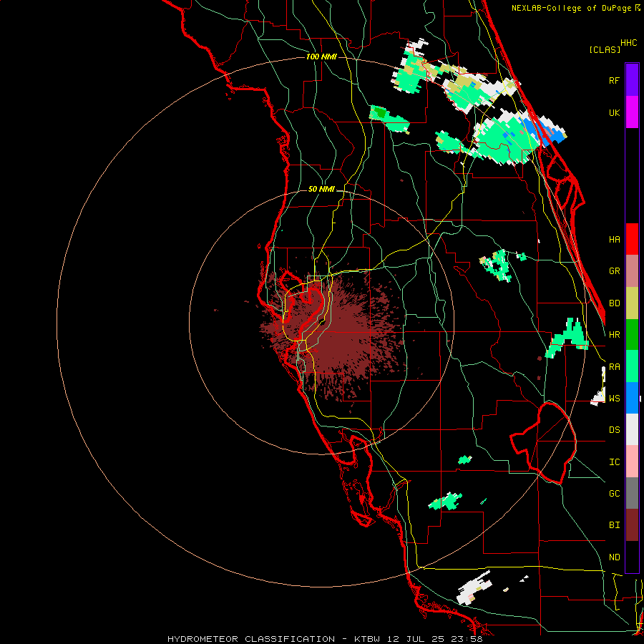
Task: Click the HA red legend swatch
Action: (x=632, y=239)
